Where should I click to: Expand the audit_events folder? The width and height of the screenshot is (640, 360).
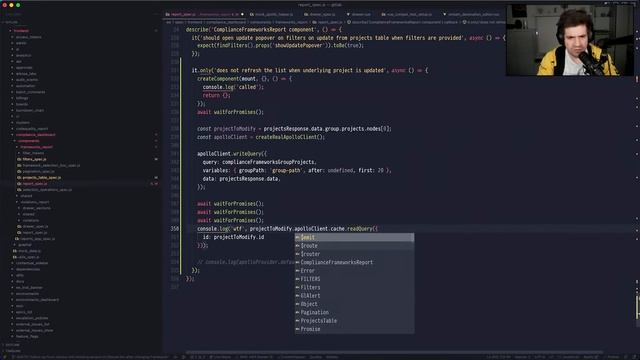pyautogui.click(x=27, y=80)
